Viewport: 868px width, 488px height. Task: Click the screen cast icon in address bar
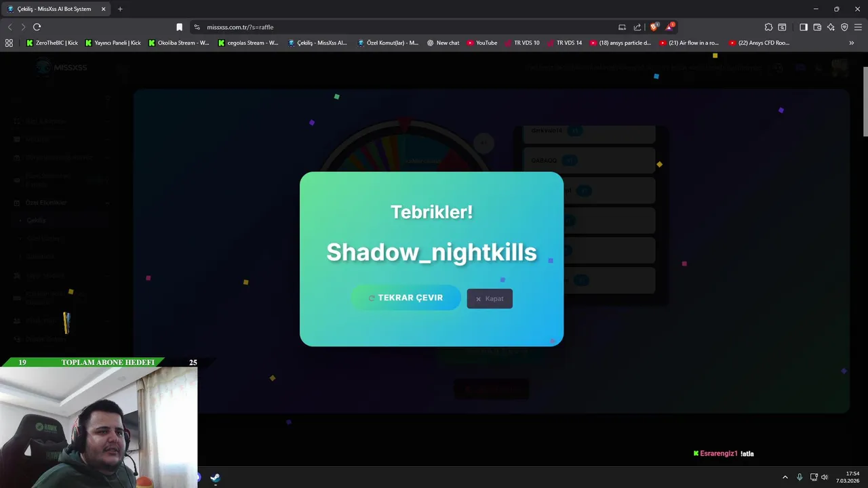click(x=622, y=27)
